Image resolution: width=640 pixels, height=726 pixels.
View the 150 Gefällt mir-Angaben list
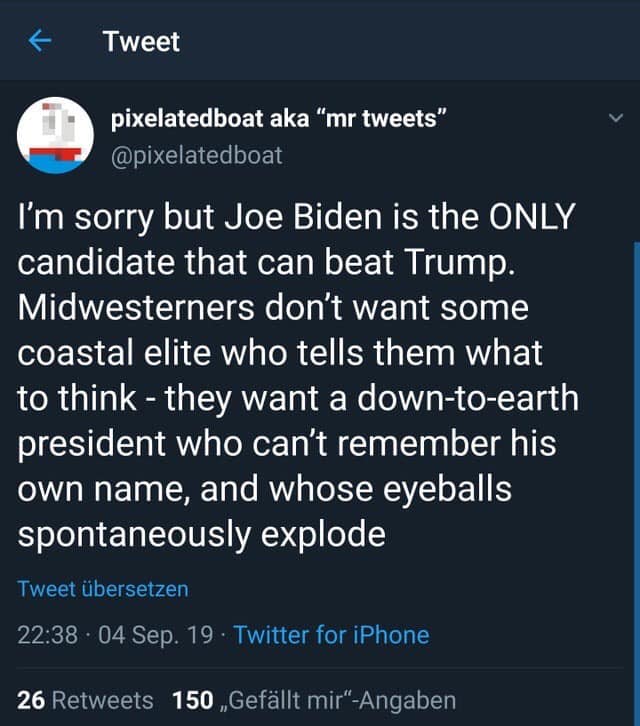tap(314, 700)
